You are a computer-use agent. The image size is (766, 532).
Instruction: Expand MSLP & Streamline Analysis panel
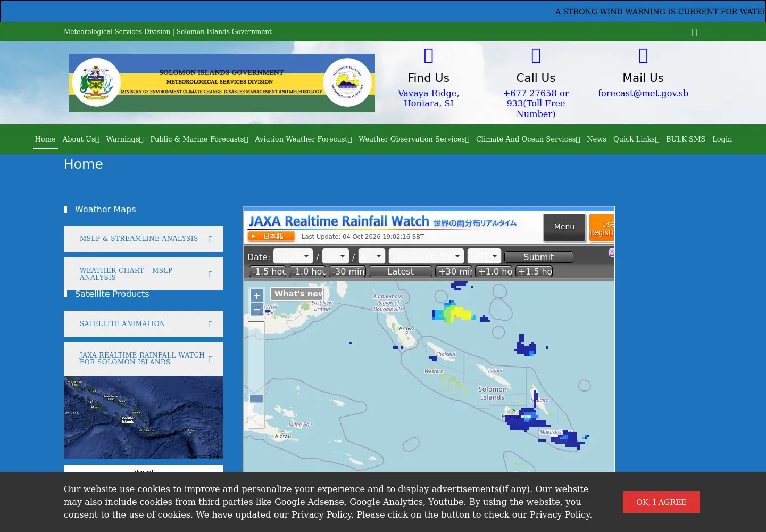click(144, 239)
